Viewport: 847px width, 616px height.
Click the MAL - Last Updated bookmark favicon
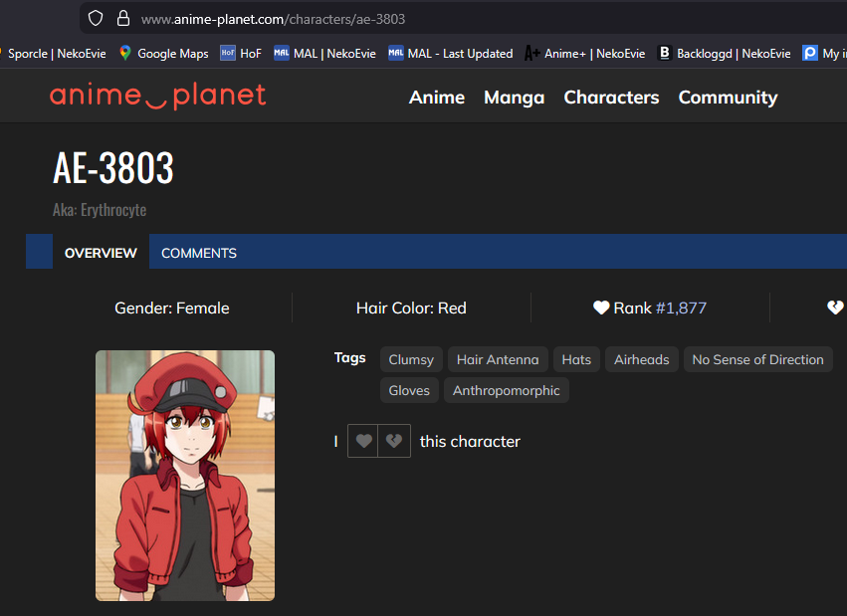tap(396, 53)
